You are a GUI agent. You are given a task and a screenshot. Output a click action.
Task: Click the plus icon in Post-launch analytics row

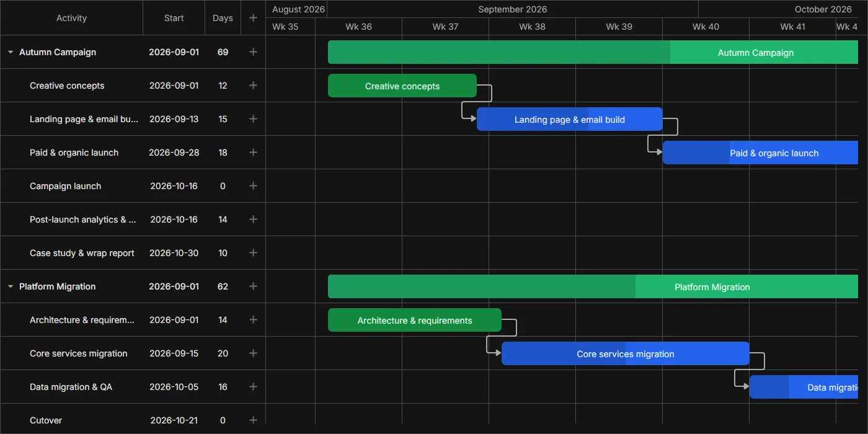click(253, 219)
